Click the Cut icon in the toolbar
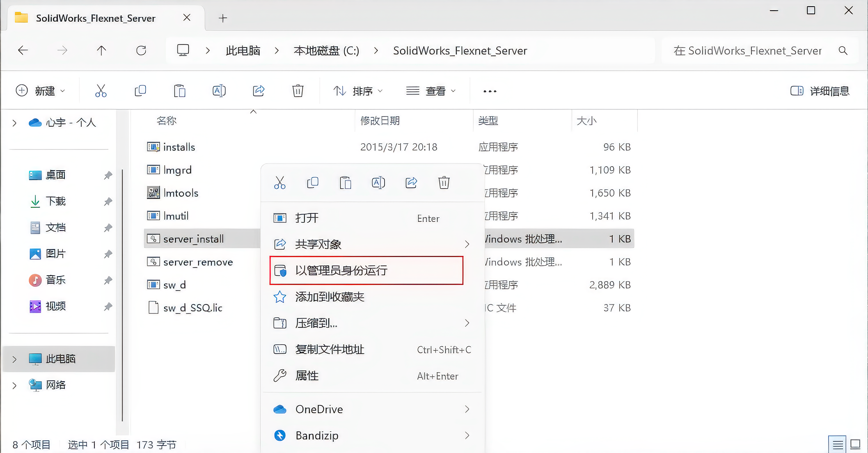This screenshot has width=868, height=453. [x=101, y=91]
